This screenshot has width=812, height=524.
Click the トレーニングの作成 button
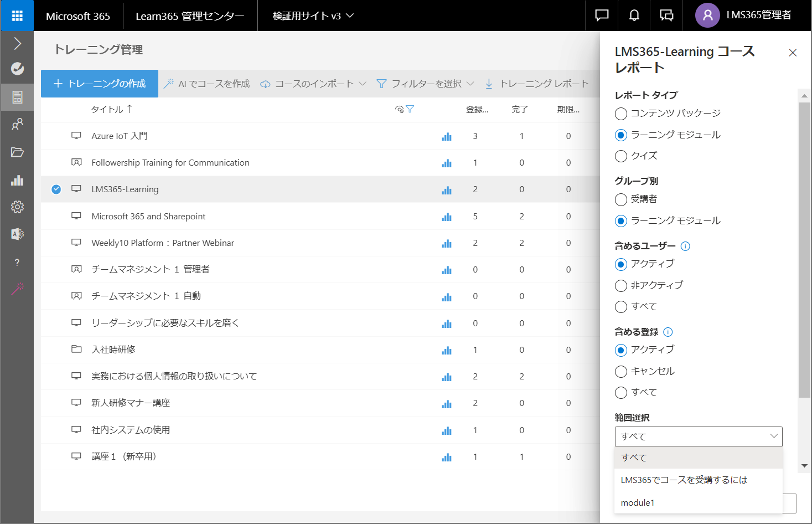[100, 84]
